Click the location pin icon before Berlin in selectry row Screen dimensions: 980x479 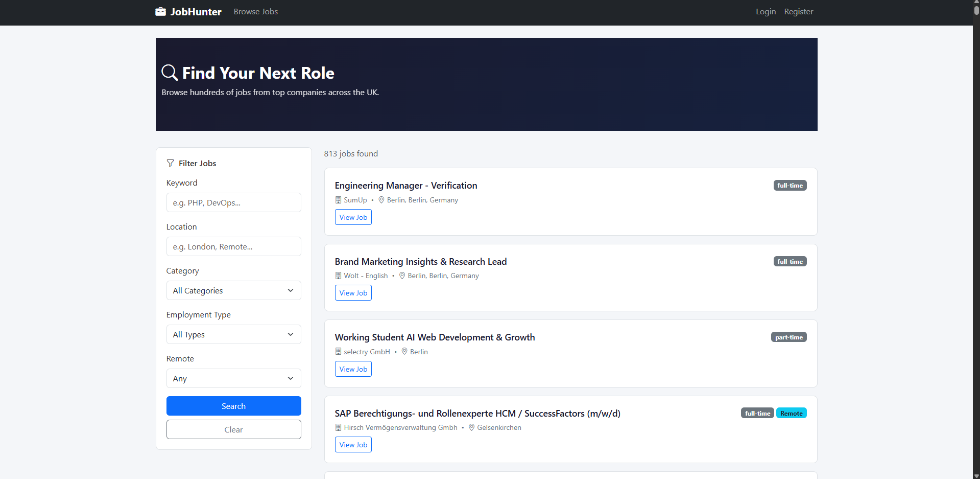(x=404, y=352)
